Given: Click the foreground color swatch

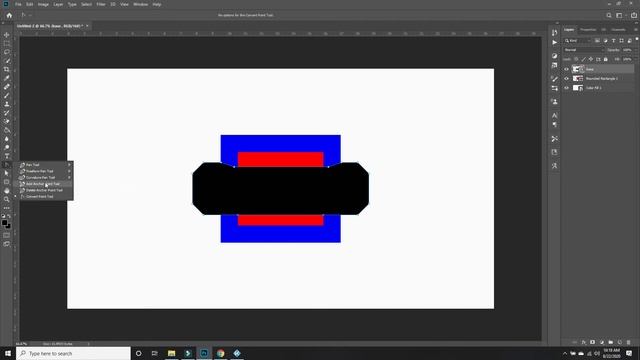Looking at the screenshot, I should click(4, 223).
